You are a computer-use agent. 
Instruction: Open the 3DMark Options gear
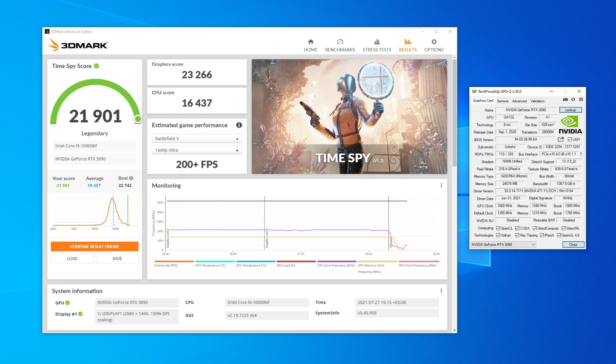click(434, 45)
